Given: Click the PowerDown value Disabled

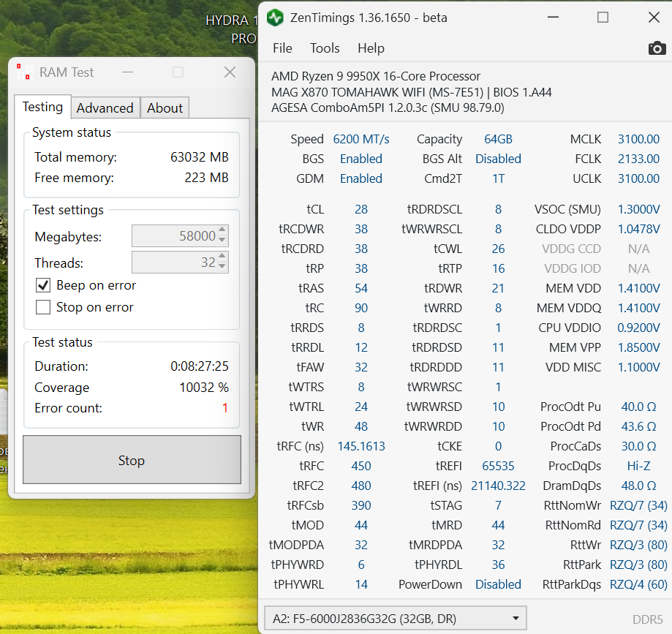Looking at the screenshot, I should (498, 584).
